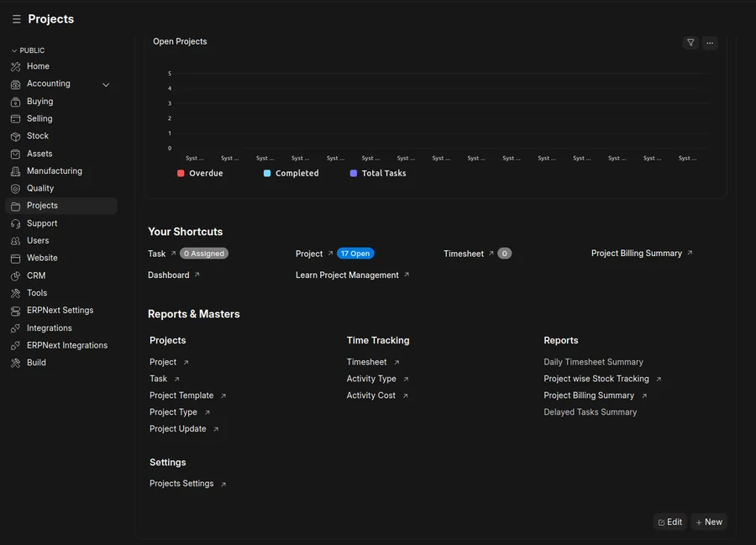
Task: Click the Accounting sidebar icon
Action: click(x=15, y=84)
